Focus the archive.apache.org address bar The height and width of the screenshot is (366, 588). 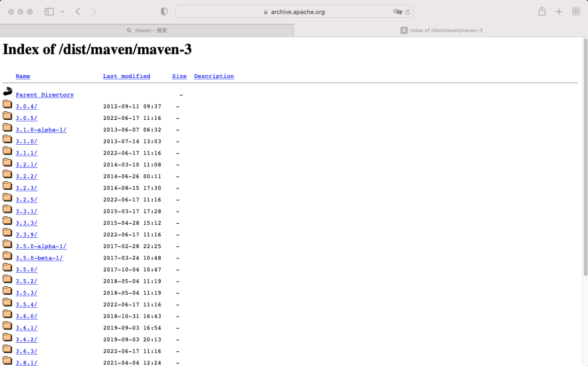(294, 11)
